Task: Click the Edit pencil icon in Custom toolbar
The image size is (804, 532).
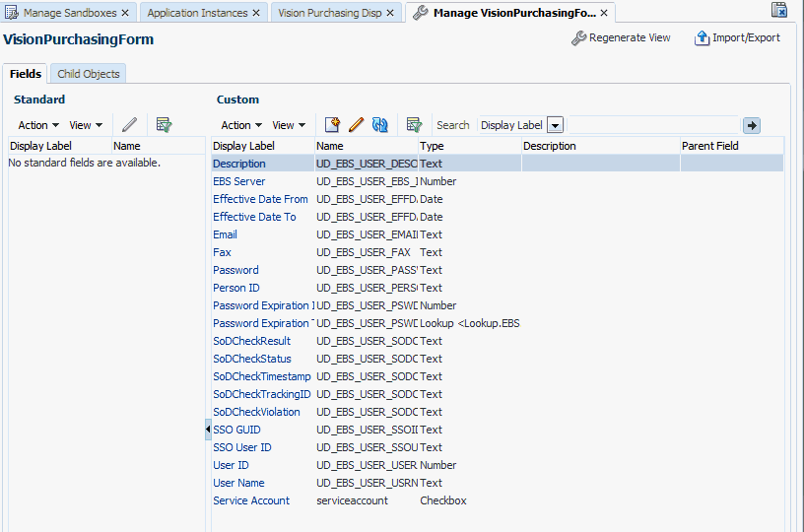Action: tap(357, 125)
